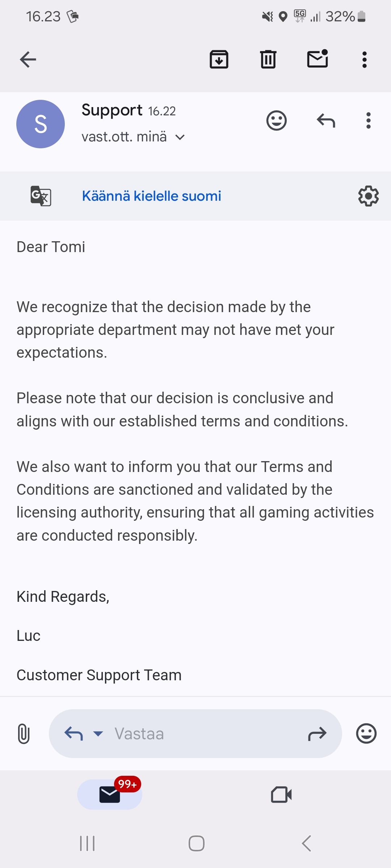The height and width of the screenshot is (868, 391).
Task: Forward the email with right arrow
Action: click(317, 733)
